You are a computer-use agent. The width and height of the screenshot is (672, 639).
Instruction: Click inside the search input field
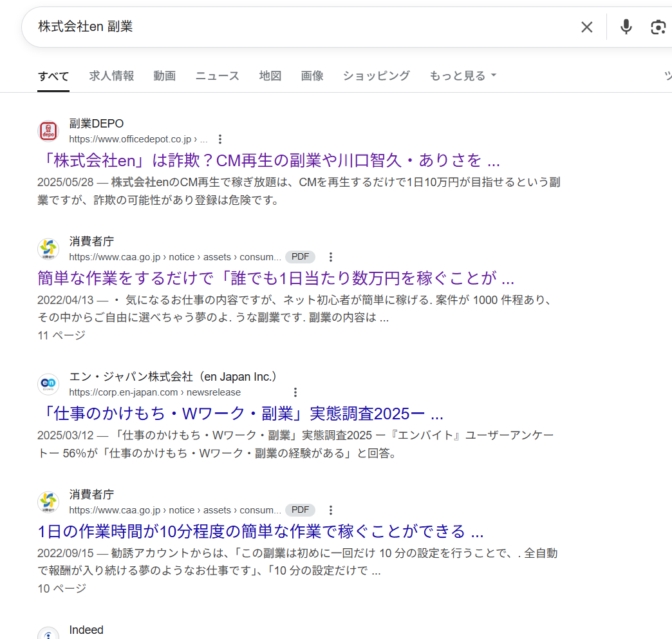[x=257, y=27]
